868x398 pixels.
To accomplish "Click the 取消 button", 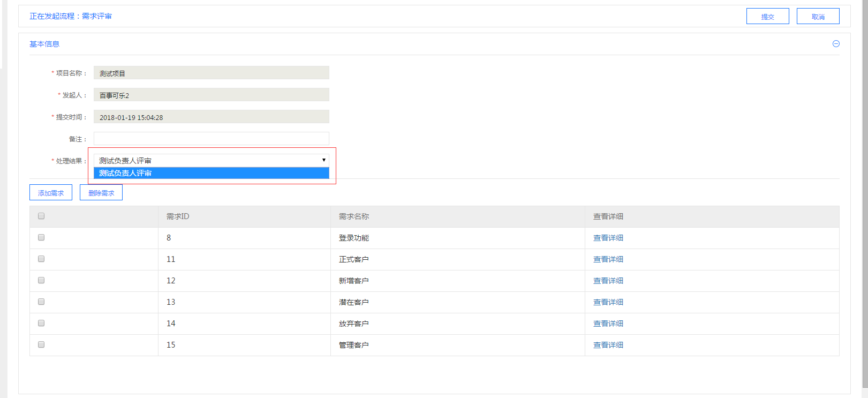I will click(x=818, y=17).
